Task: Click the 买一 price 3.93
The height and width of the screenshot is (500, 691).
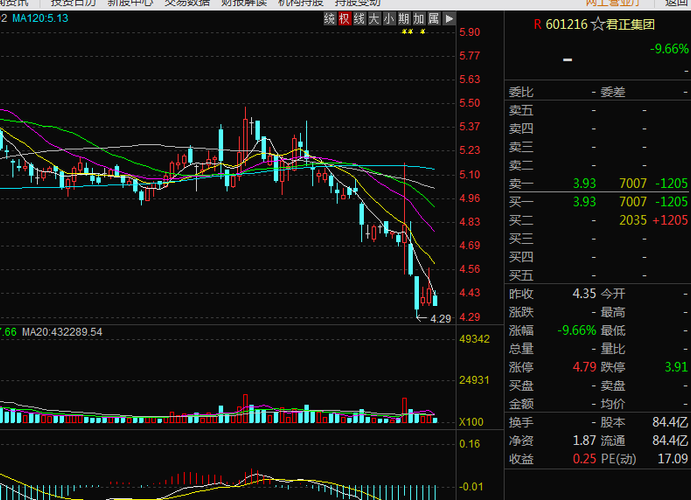Action: (x=584, y=202)
